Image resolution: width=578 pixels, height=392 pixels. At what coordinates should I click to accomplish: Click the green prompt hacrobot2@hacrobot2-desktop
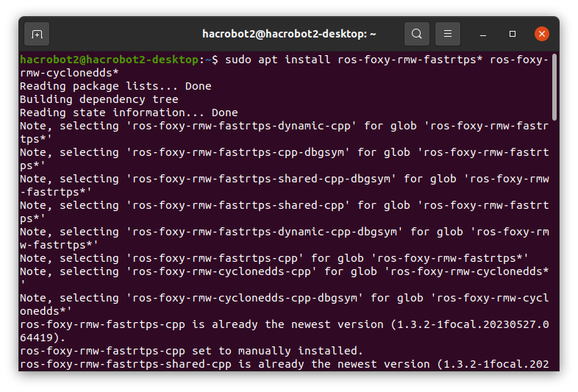(110, 60)
